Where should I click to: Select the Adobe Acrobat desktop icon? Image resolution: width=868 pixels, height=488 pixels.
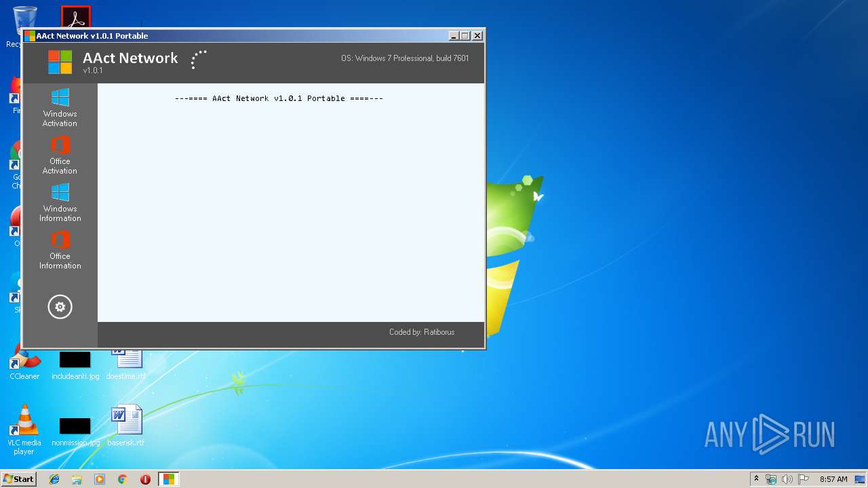(x=75, y=18)
